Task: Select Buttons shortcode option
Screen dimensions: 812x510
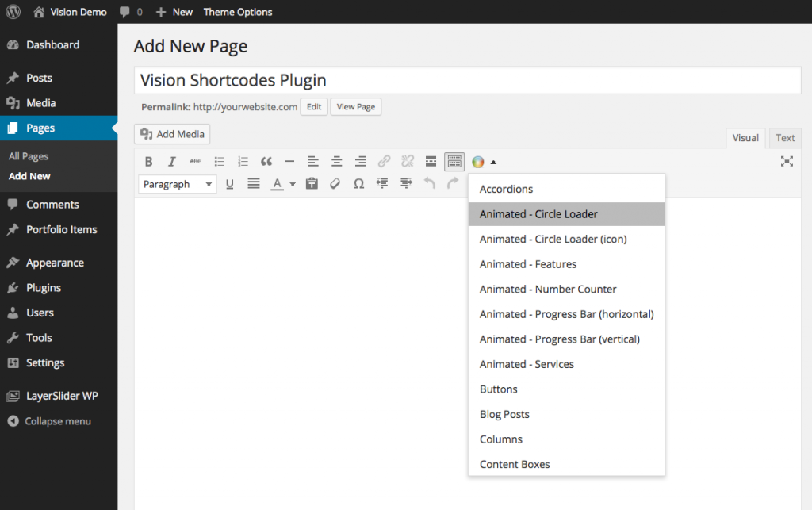Action: coord(566,389)
